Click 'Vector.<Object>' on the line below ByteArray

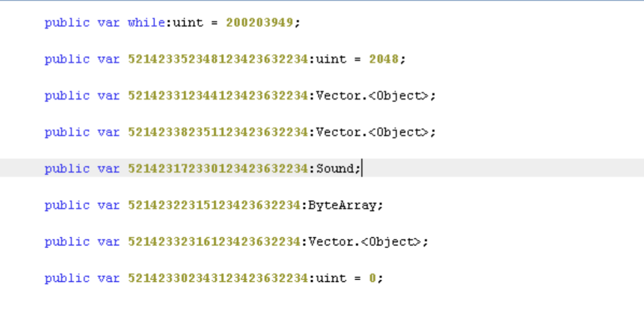point(365,242)
